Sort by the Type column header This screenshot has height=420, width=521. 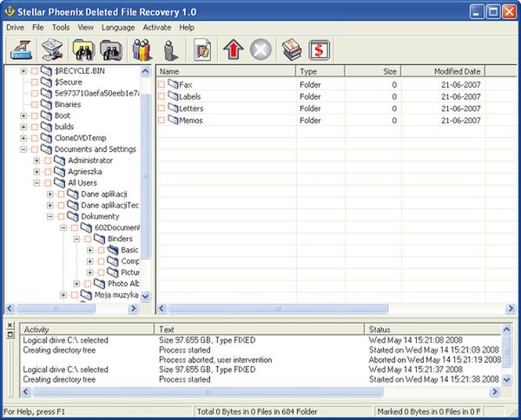coord(320,71)
